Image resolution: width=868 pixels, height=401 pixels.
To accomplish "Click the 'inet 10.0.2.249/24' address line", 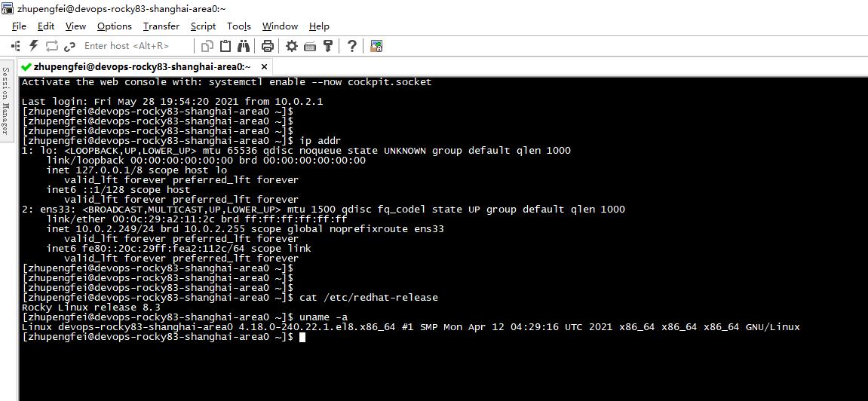I will (x=245, y=228).
